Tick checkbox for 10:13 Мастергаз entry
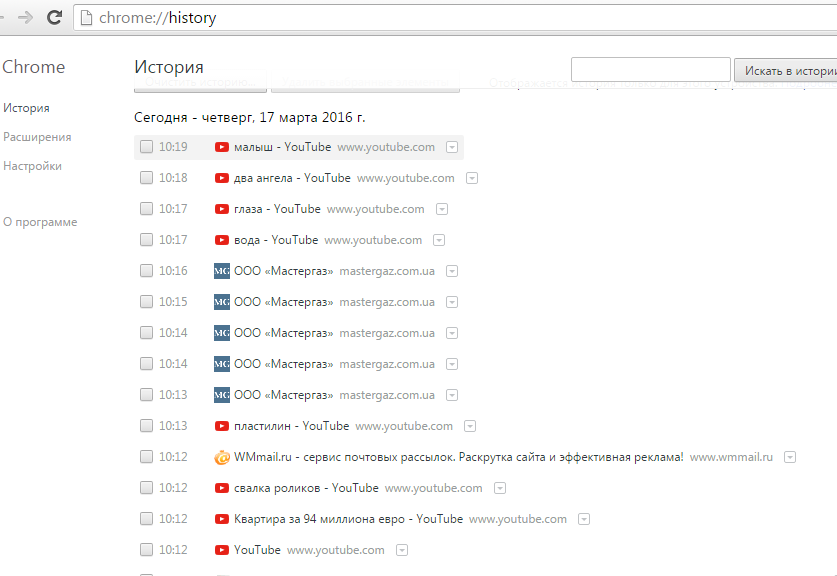 tap(146, 394)
